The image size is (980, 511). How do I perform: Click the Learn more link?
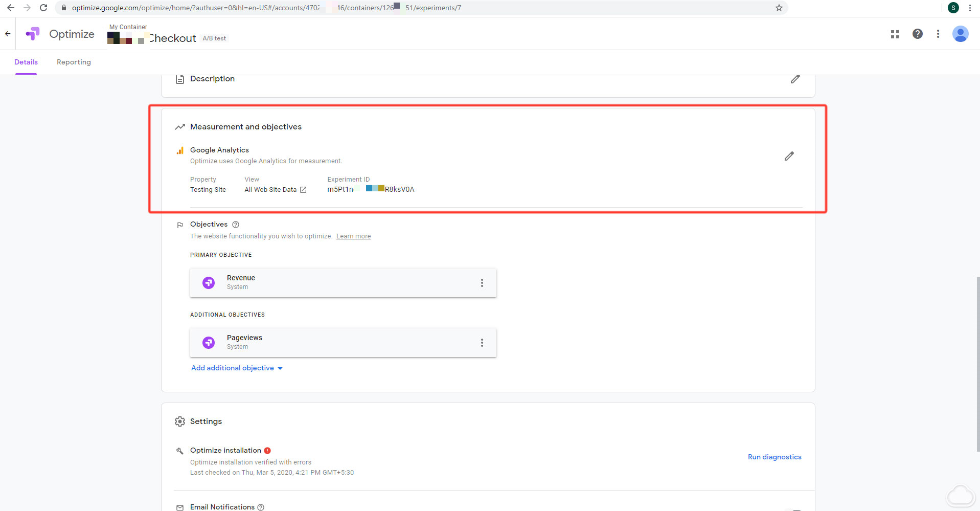(x=353, y=236)
